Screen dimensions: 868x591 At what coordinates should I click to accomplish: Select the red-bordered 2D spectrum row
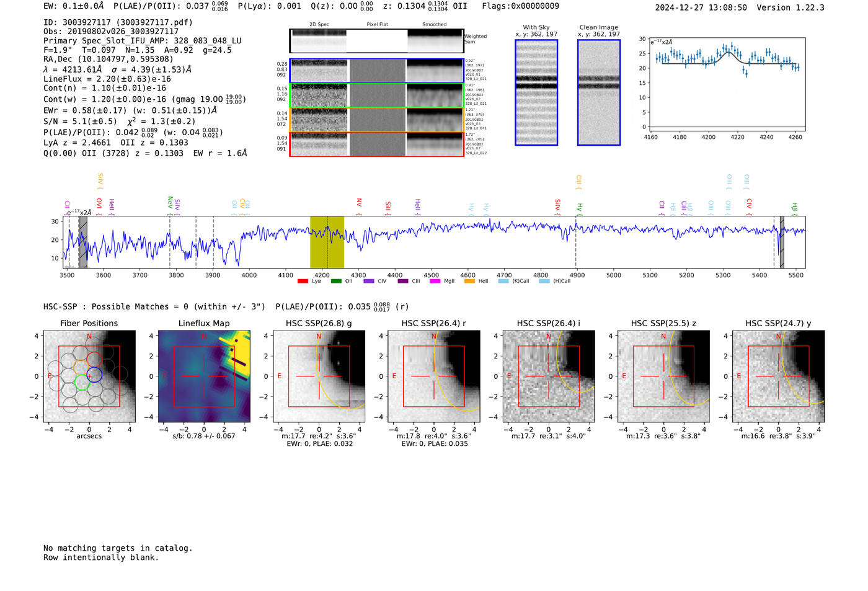[x=377, y=144]
